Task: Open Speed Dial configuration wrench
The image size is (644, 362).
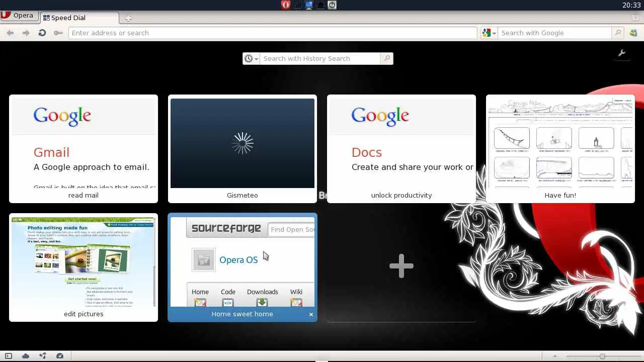Action: tap(622, 53)
